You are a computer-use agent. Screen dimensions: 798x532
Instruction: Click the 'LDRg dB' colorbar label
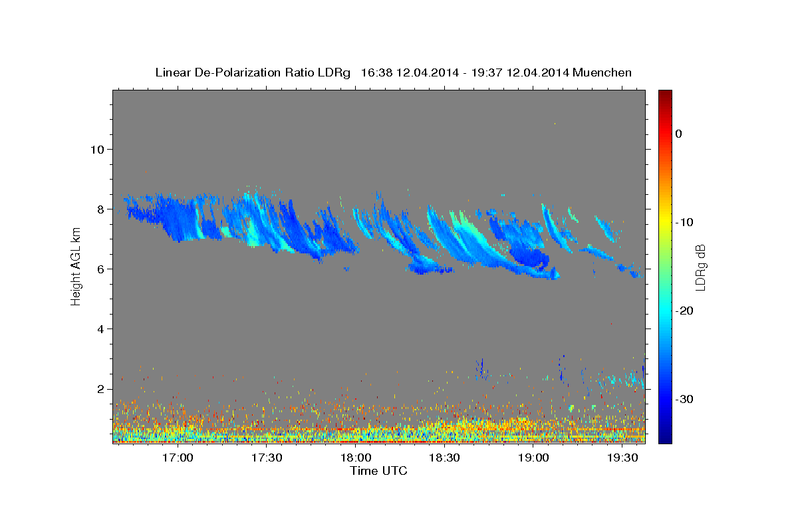700,267
